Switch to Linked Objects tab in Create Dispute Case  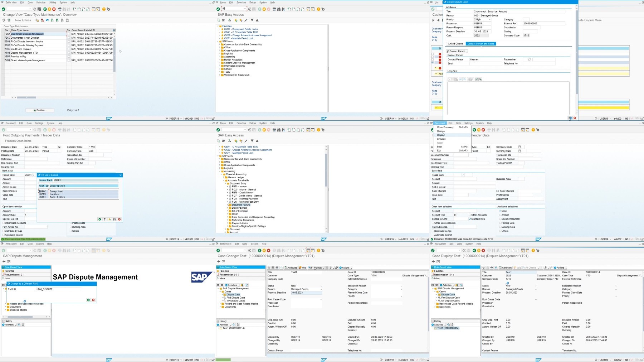455,44
